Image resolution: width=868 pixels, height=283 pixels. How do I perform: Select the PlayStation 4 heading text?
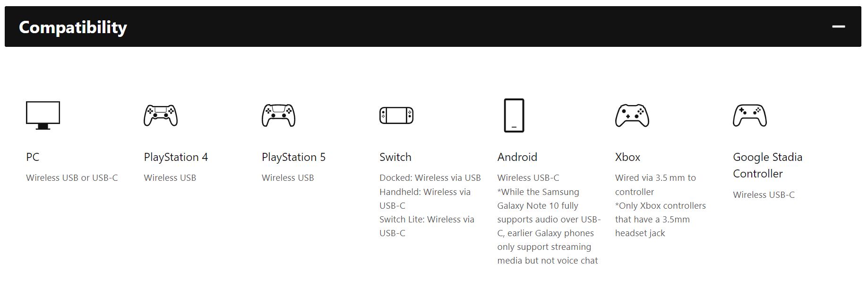click(176, 157)
